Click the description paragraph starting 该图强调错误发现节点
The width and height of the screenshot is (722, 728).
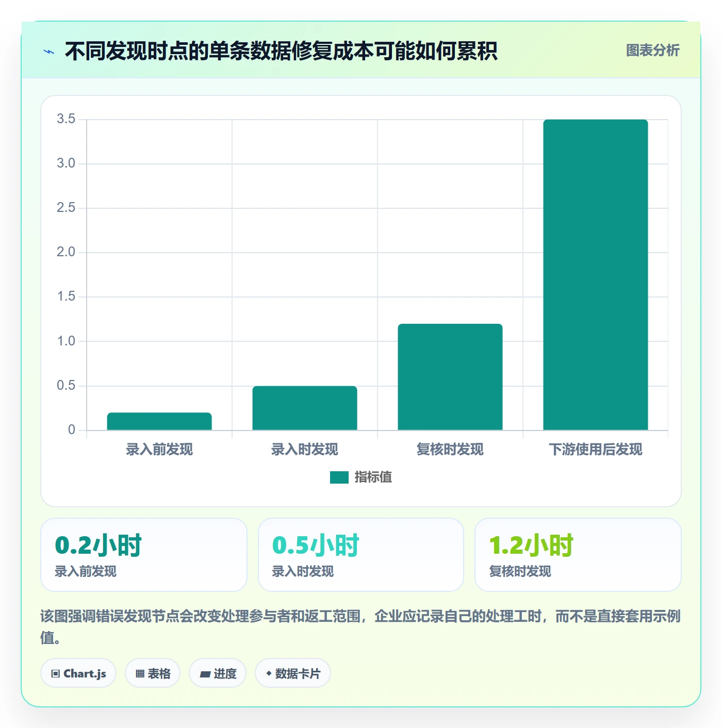tap(361, 627)
